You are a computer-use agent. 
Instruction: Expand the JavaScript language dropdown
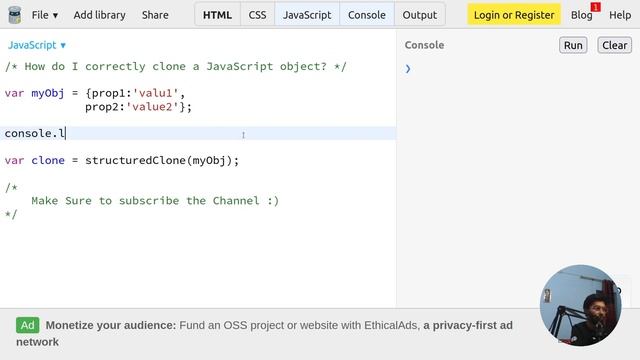tap(37, 45)
